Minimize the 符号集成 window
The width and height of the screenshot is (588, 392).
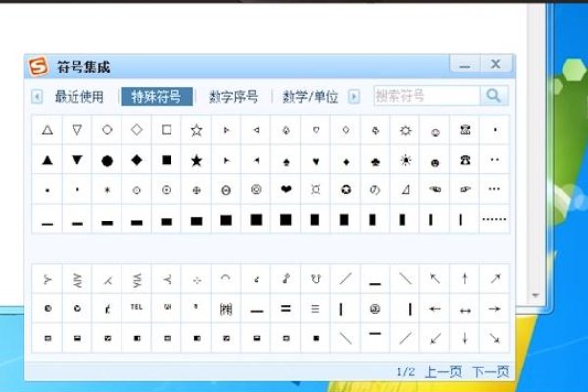465,65
